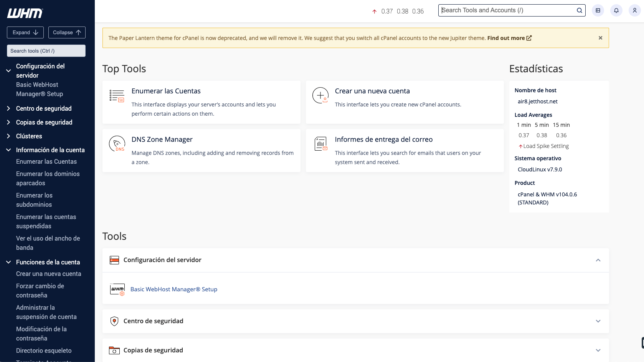Click the server status icon in the top bar
Image resolution: width=644 pixels, height=362 pixels.
coord(598,10)
